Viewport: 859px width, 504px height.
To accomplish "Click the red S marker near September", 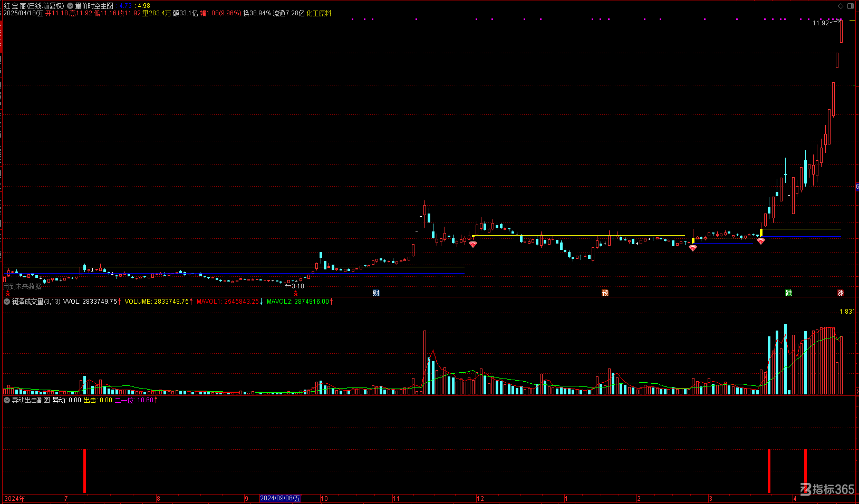I will pyautogui.click(x=296, y=294).
